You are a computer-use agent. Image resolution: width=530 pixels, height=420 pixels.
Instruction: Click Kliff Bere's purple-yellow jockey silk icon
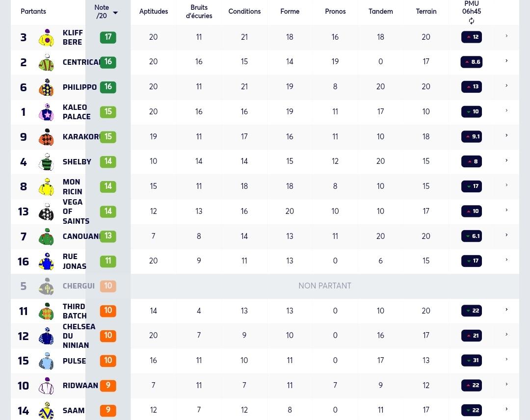[x=46, y=37]
